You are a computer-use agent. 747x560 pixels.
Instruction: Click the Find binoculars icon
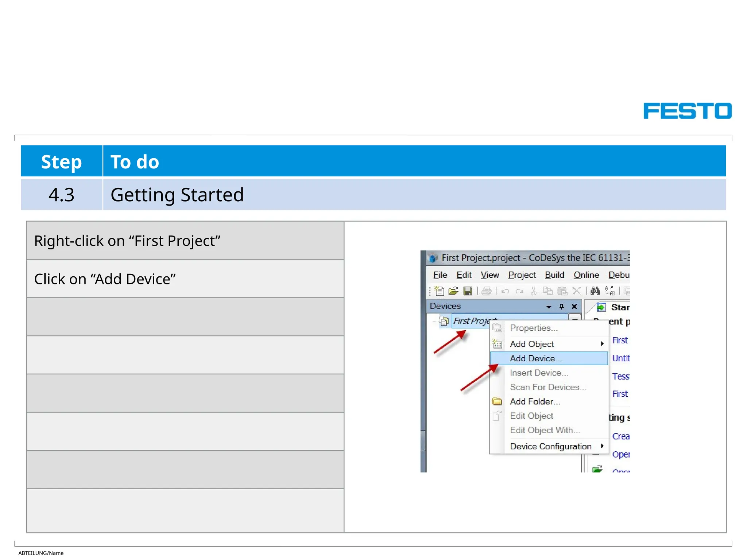point(595,291)
